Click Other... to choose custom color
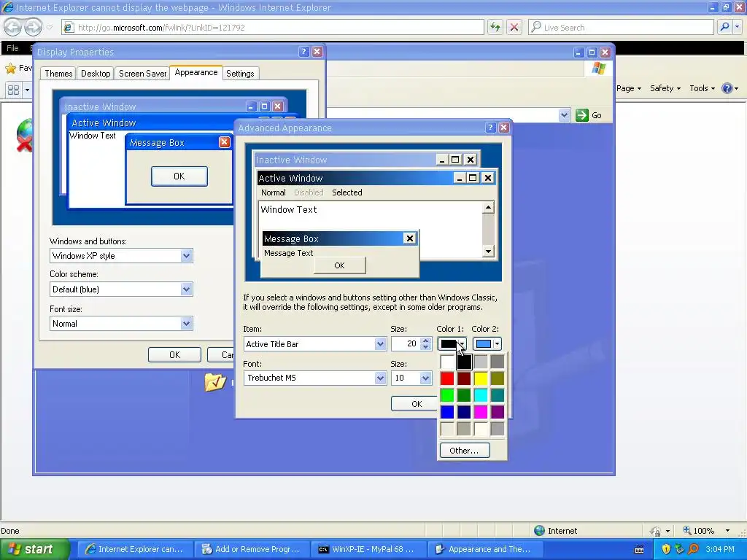This screenshot has height=560, width=747. tap(464, 451)
